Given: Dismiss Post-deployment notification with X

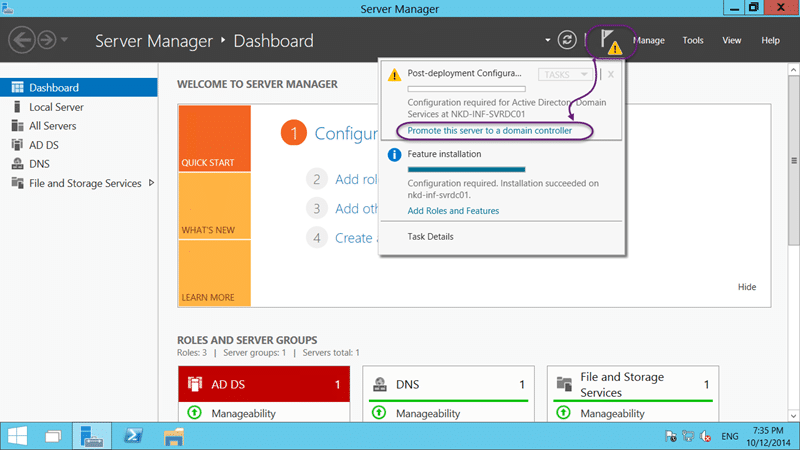Looking at the screenshot, I should coord(611,74).
